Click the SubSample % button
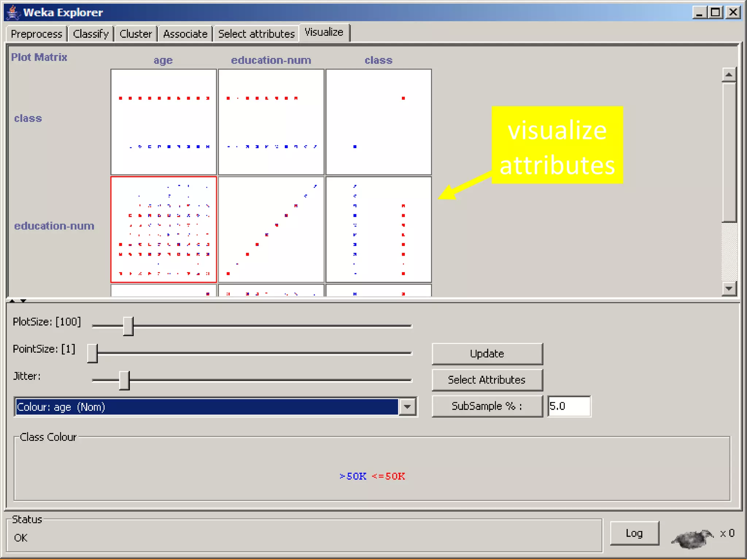Viewport: 747px width, 560px height. pos(487,406)
